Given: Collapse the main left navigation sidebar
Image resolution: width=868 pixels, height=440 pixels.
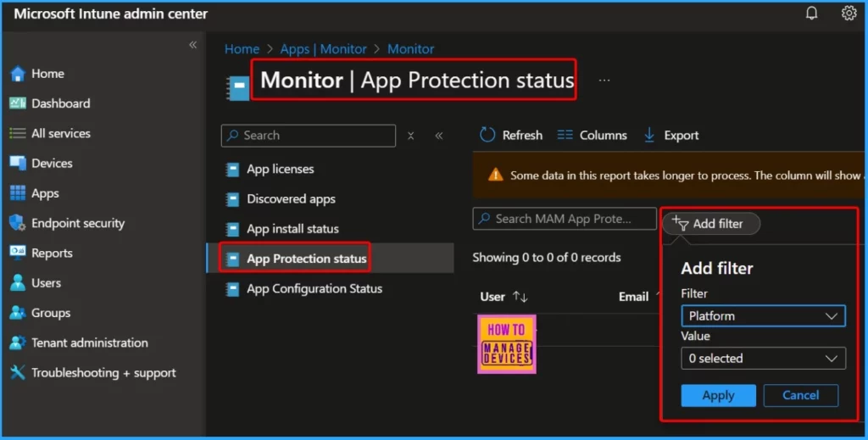Looking at the screenshot, I should pos(192,45).
